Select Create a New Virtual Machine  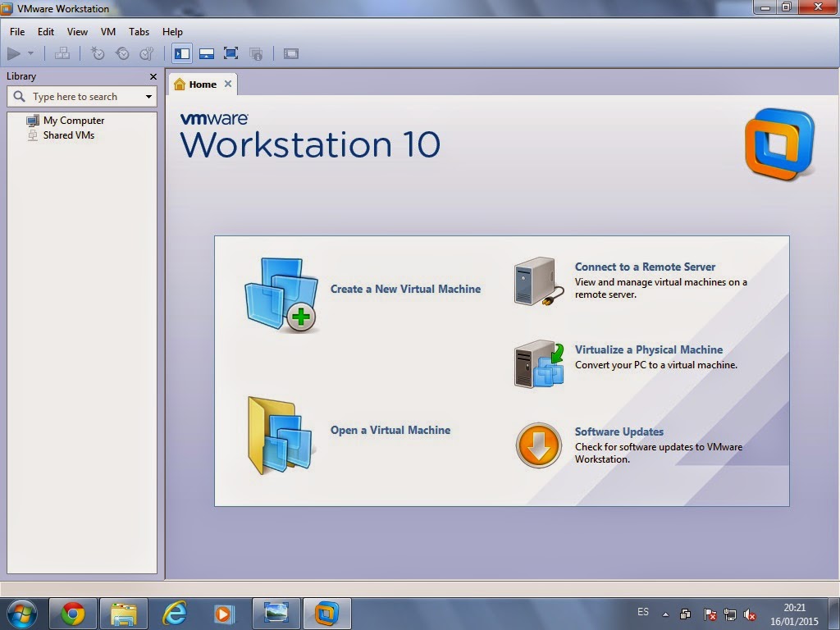point(406,289)
